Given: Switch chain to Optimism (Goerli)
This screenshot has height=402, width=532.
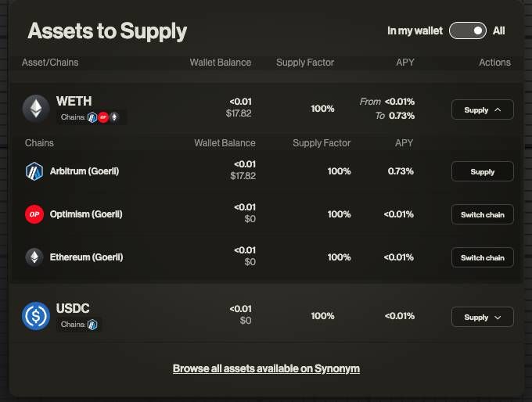Looking at the screenshot, I should pyautogui.click(x=483, y=215).
